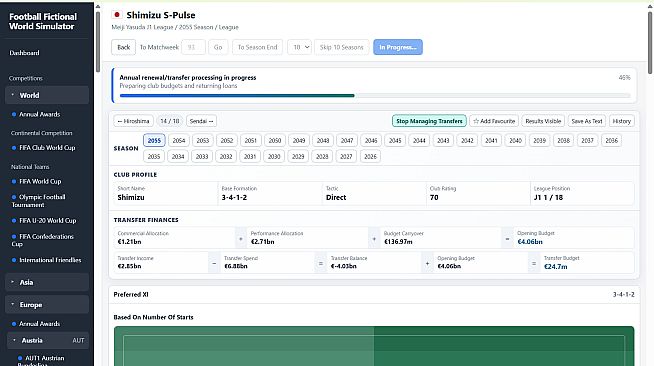Screen dimensions: 654x366
Task: Click the In Progress... button
Action: pos(398,47)
